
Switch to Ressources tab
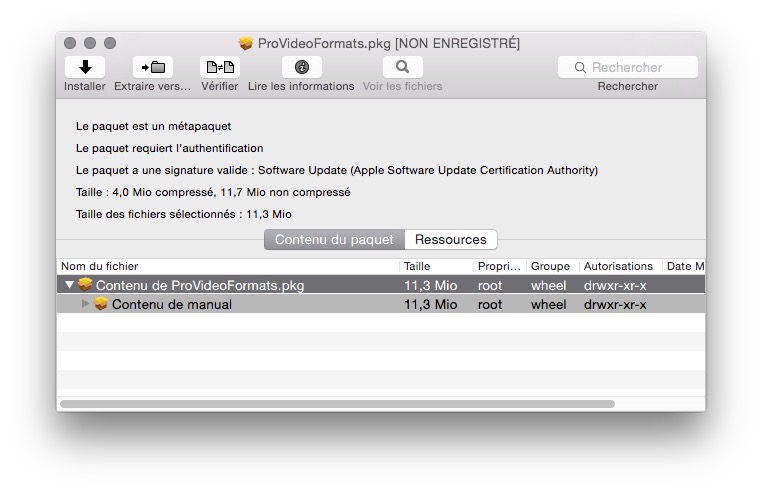point(450,240)
